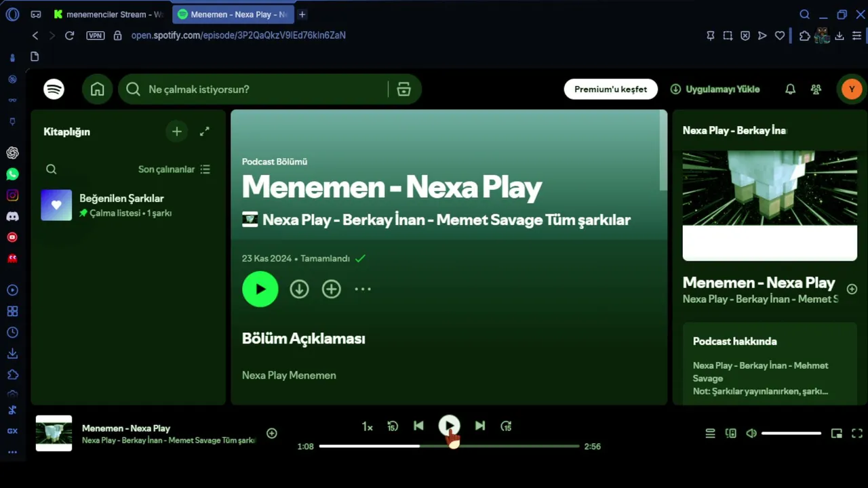Skip to previous track

tap(418, 426)
